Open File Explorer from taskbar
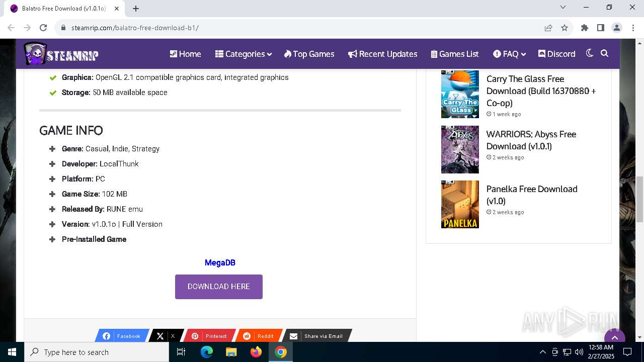644x362 pixels. pyautogui.click(x=231, y=352)
